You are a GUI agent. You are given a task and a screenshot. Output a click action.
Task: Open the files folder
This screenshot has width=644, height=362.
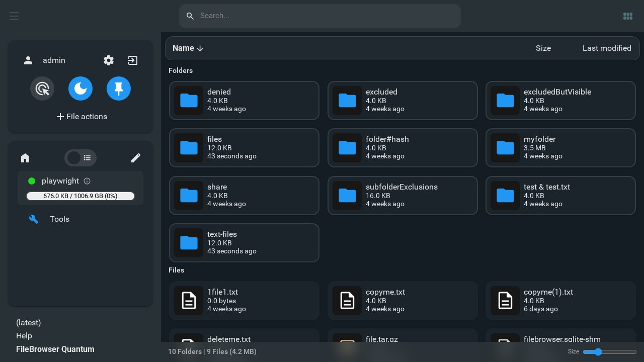[244, 148]
